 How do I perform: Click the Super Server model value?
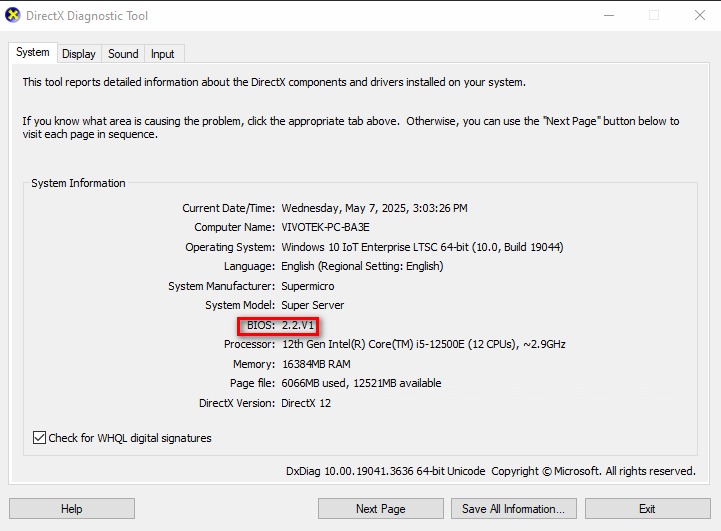[313, 305]
